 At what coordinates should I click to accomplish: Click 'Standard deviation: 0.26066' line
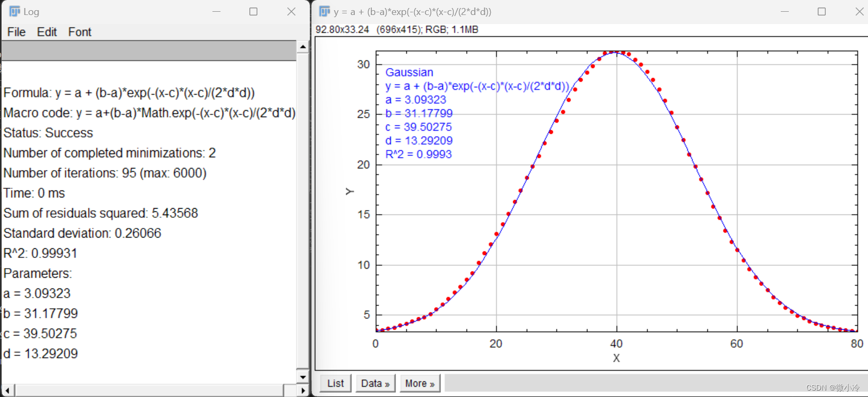pyautogui.click(x=82, y=233)
